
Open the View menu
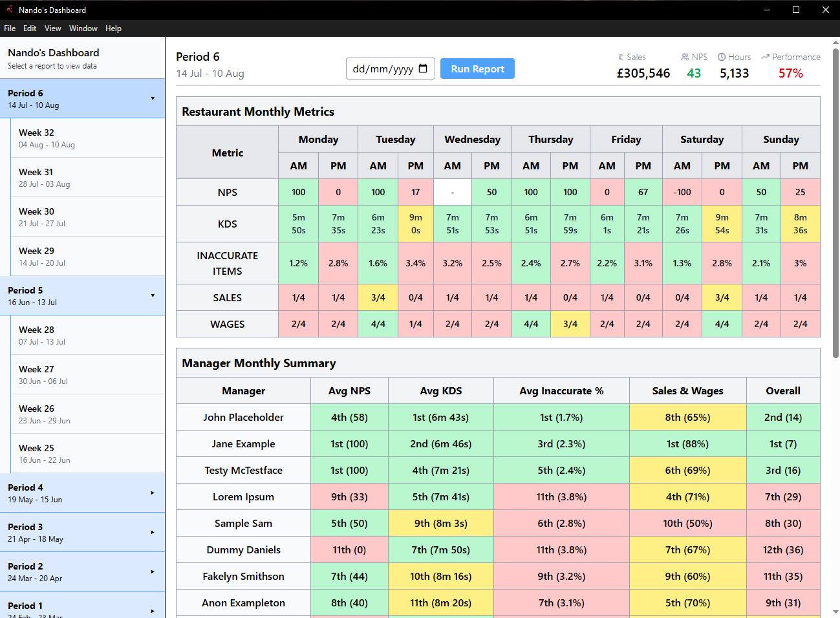pyautogui.click(x=52, y=28)
